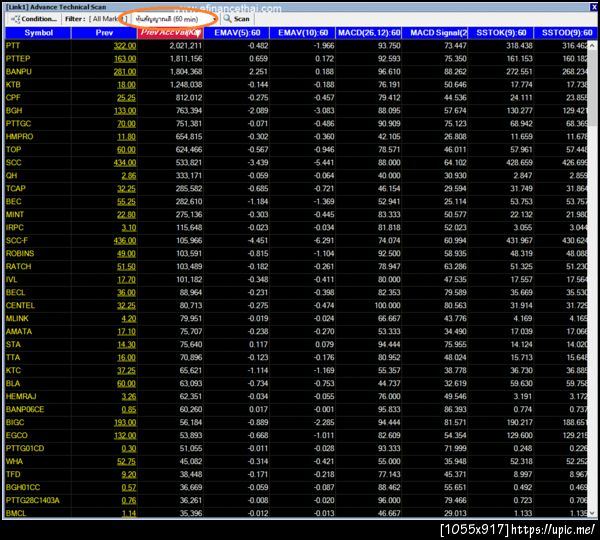This screenshot has width=600, height=540.
Task: Select the KTB symbol
Action: (13, 85)
